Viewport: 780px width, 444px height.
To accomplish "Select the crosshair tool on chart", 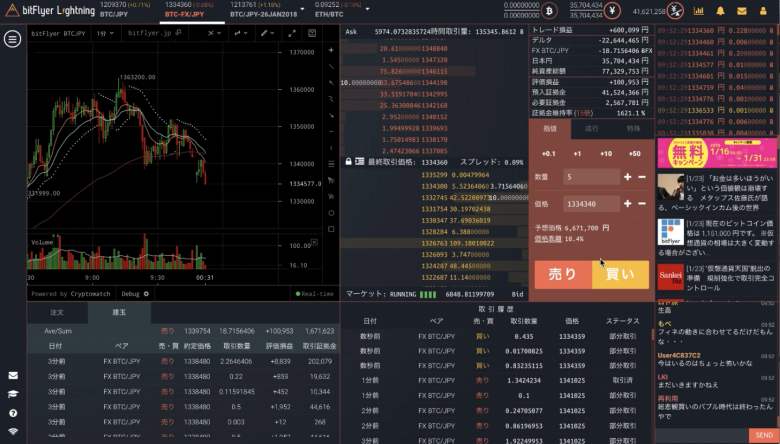I will (x=331, y=50).
